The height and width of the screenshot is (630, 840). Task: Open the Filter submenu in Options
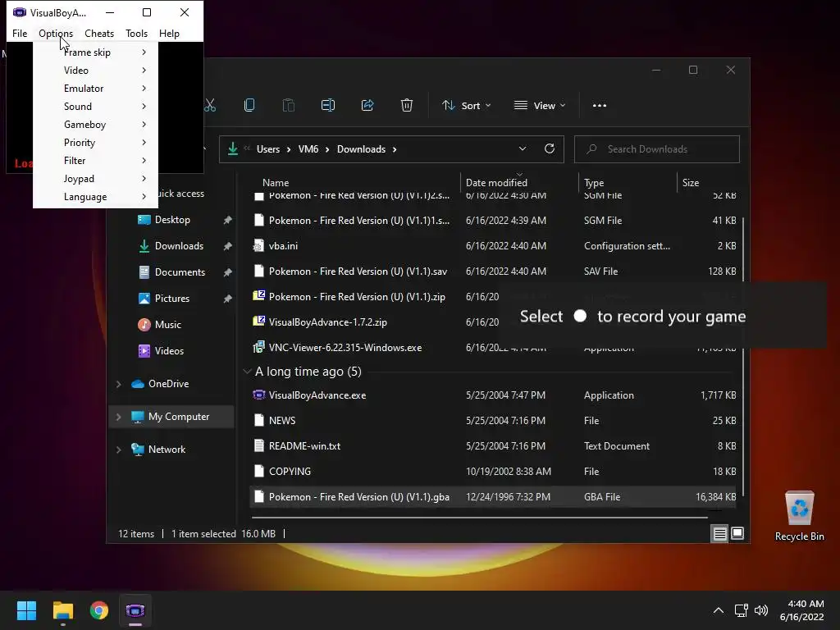[x=95, y=161]
